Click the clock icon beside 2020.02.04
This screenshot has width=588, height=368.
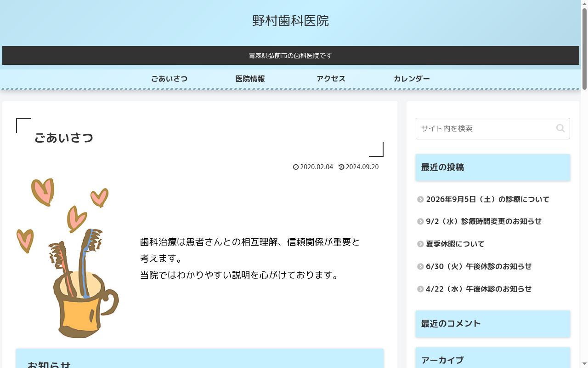(x=296, y=167)
